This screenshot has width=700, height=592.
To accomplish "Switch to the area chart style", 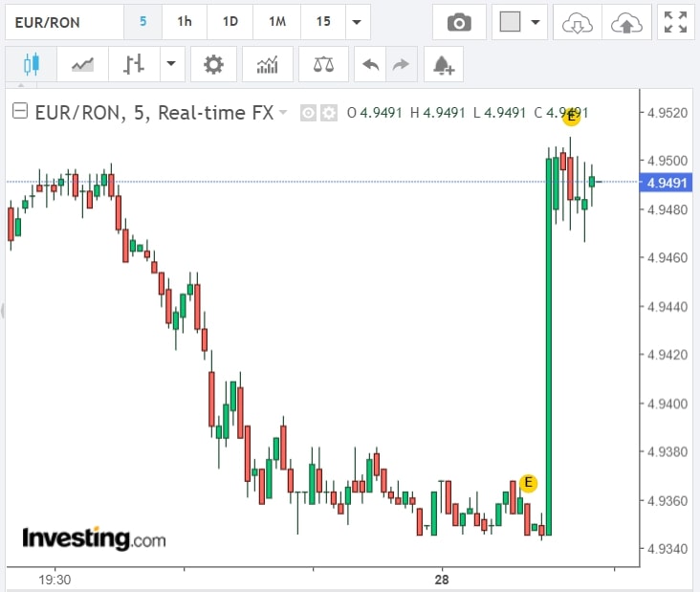I will pos(83,65).
